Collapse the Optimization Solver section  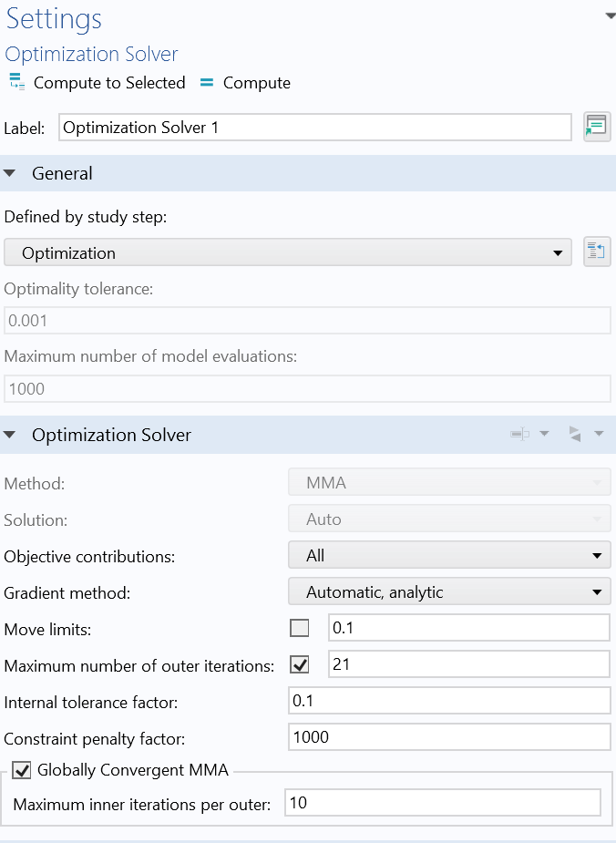tap(10, 435)
